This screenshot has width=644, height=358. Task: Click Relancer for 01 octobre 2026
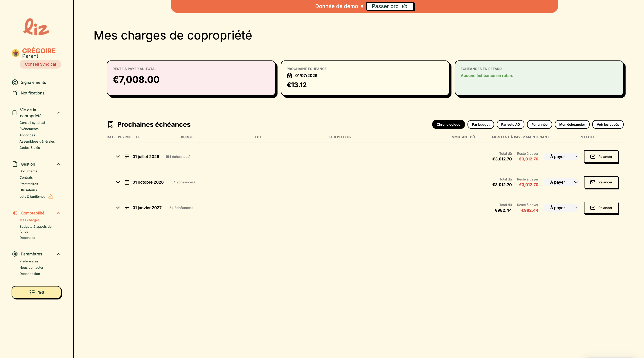point(601,182)
